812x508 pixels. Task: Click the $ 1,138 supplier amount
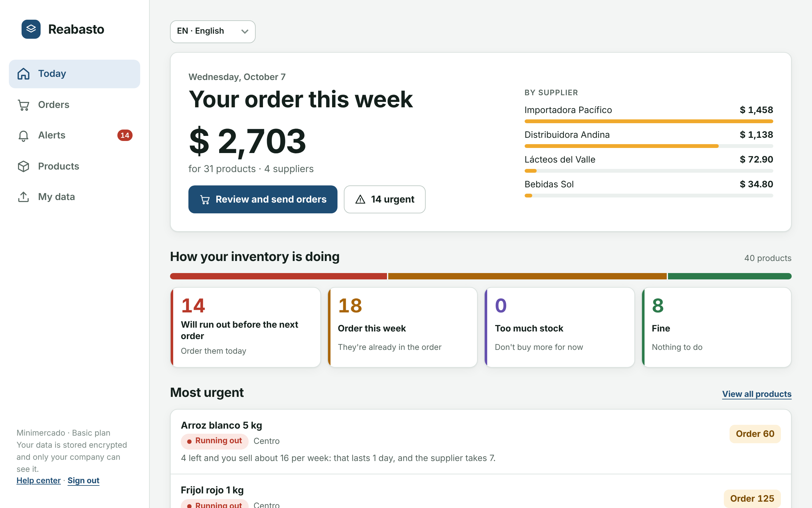(x=756, y=135)
